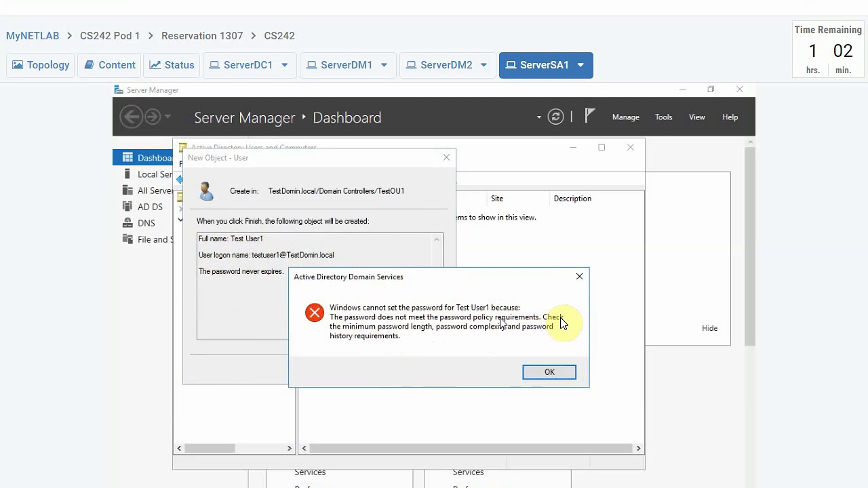
Task: Open the Status tab
Action: coord(172,65)
